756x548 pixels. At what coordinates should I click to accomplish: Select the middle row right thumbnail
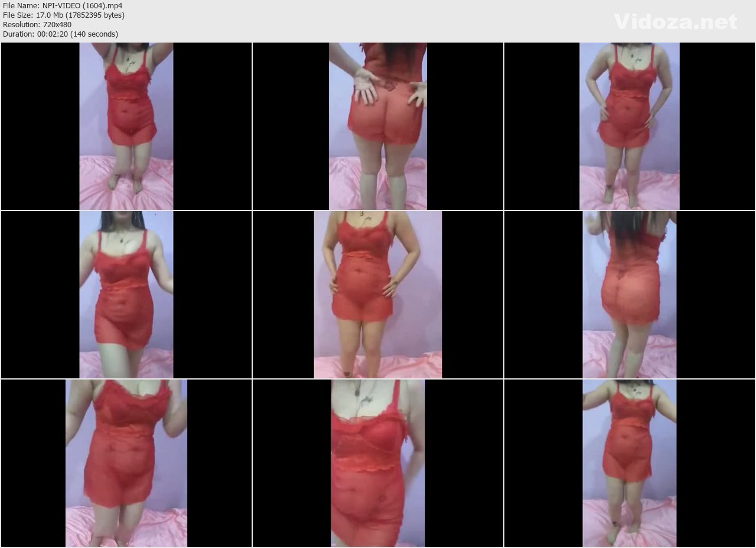(630, 294)
